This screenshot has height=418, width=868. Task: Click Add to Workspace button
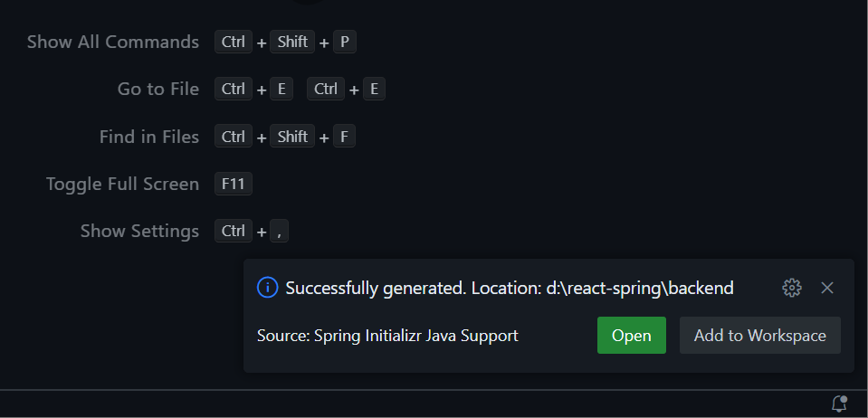[760, 336]
